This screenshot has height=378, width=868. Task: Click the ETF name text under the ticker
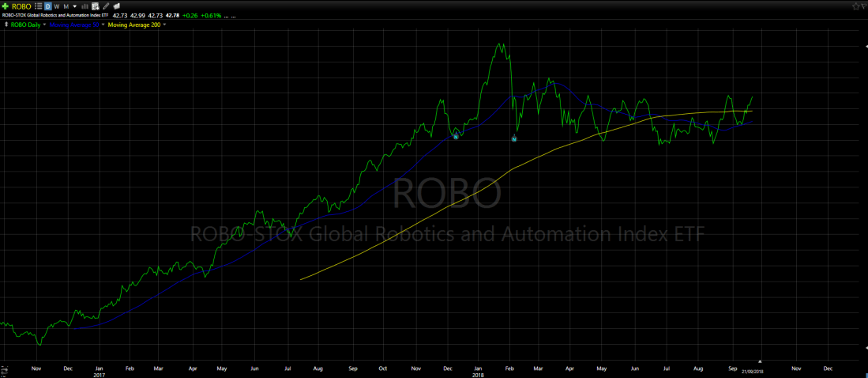[54, 16]
